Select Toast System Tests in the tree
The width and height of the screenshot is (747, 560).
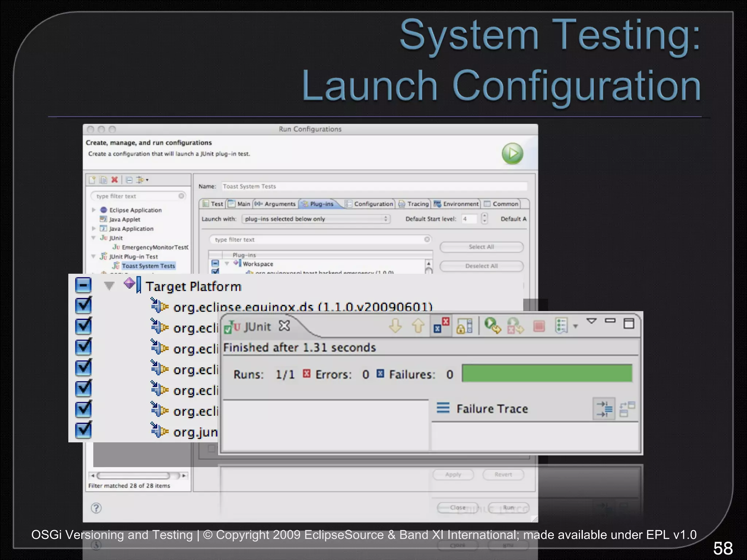click(148, 266)
